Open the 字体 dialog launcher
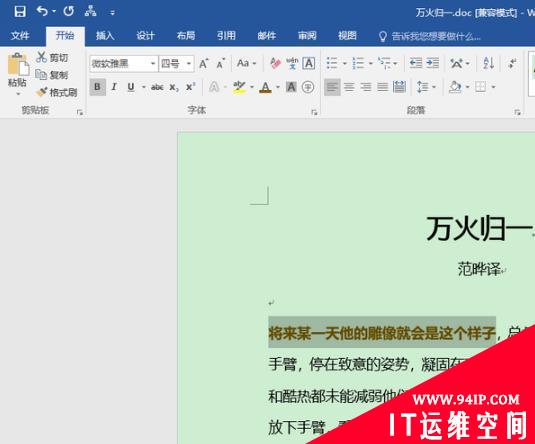 pyautogui.click(x=314, y=112)
